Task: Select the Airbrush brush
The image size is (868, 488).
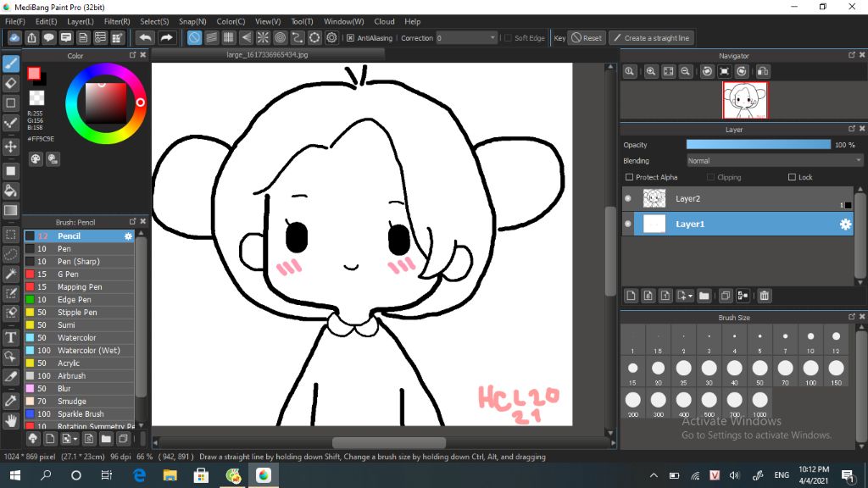Action: click(79, 376)
